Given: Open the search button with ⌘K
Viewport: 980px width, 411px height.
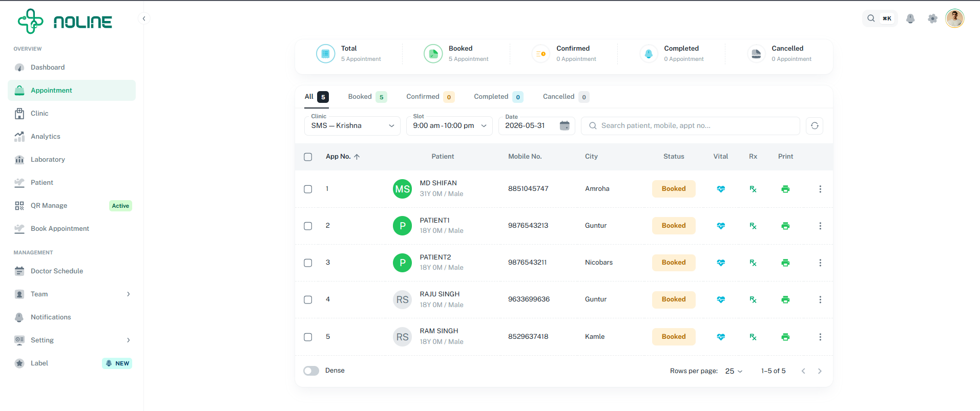Looking at the screenshot, I should point(880,18).
